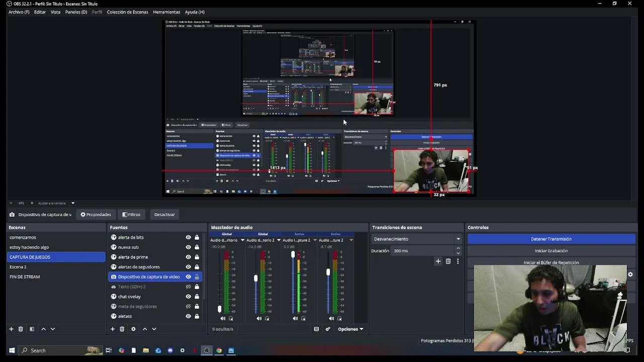Delete selected scene with trash icon
This screenshot has height=362, width=644.
21,329
